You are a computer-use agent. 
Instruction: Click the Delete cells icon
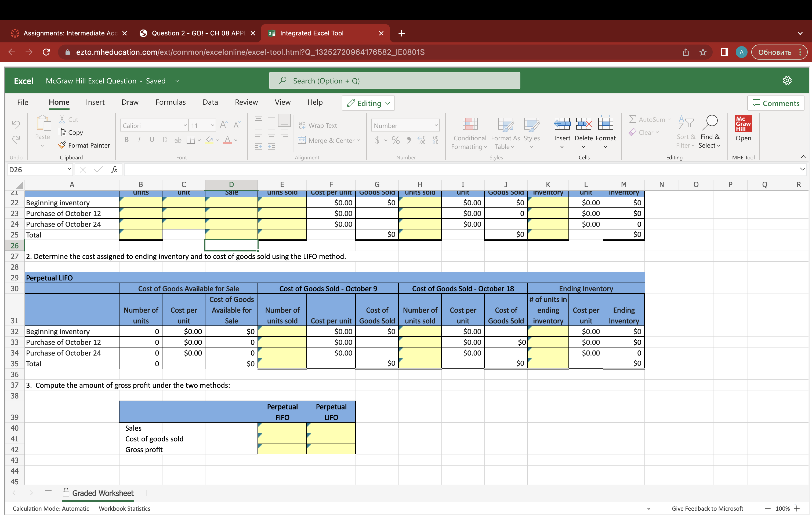coord(583,124)
